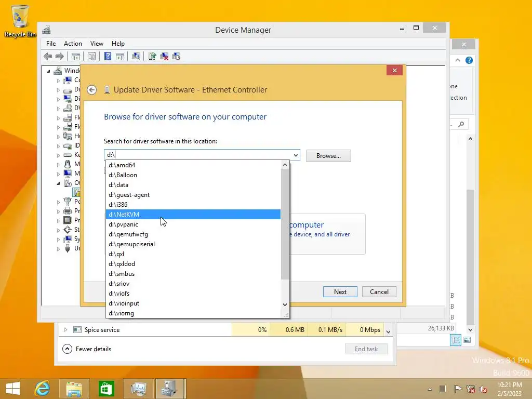Image resolution: width=532 pixels, height=399 pixels.
Task: Open the Recycle Bin desktop icon
Action: coord(20,21)
